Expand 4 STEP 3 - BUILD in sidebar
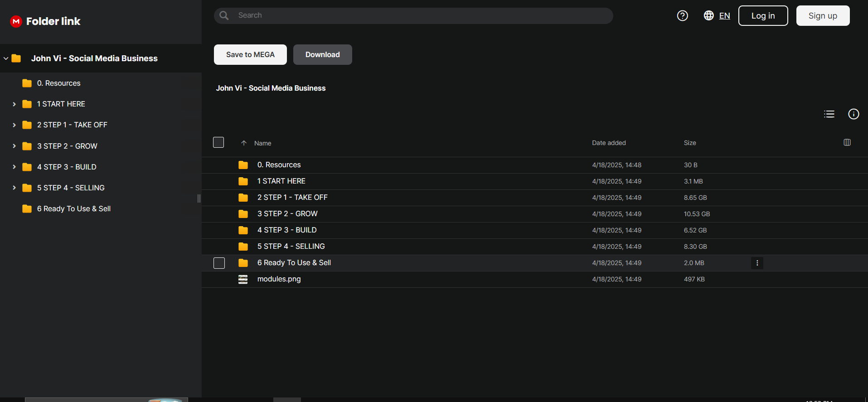Image resolution: width=868 pixels, height=402 pixels. coord(14,167)
